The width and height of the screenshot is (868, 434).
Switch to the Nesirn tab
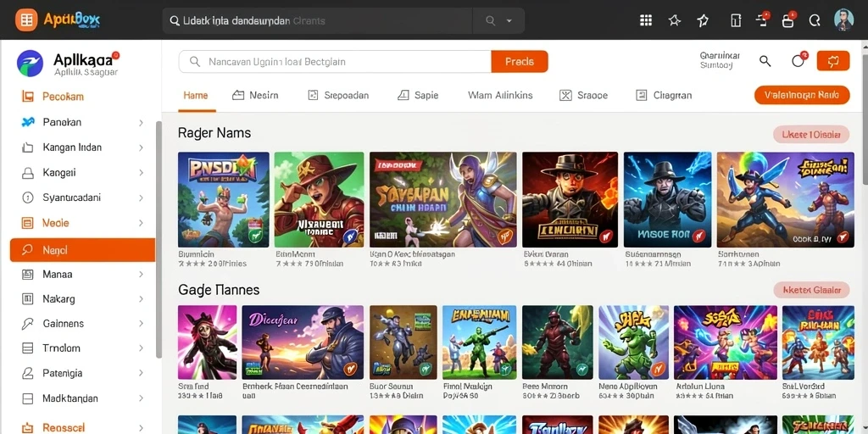pos(255,95)
